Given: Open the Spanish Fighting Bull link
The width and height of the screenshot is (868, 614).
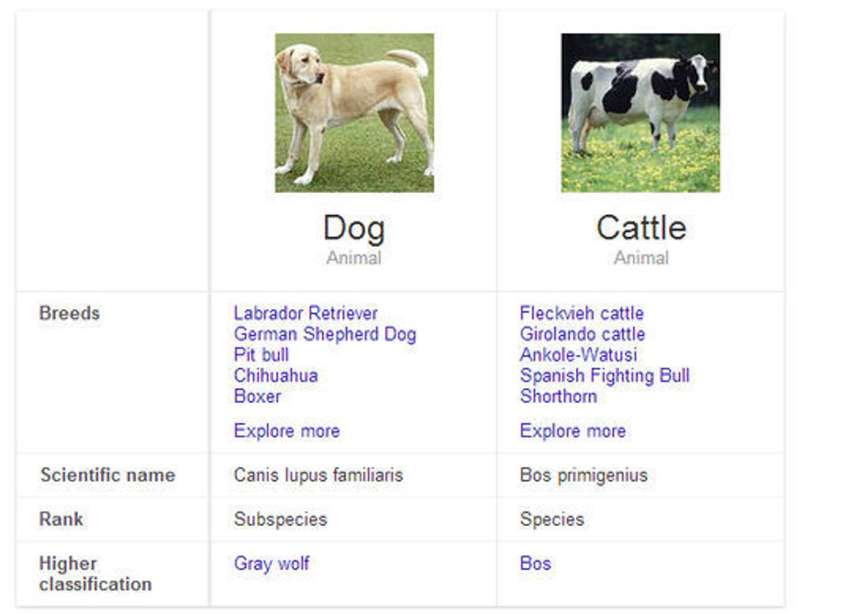Looking at the screenshot, I should point(605,376).
